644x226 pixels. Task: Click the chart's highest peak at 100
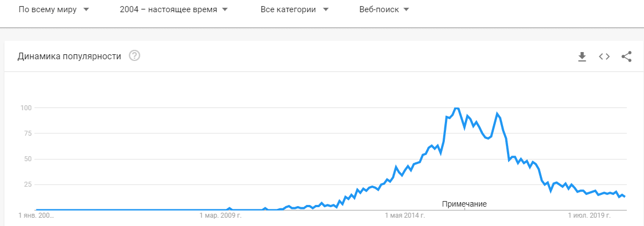pyautogui.click(x=456, y=108)
